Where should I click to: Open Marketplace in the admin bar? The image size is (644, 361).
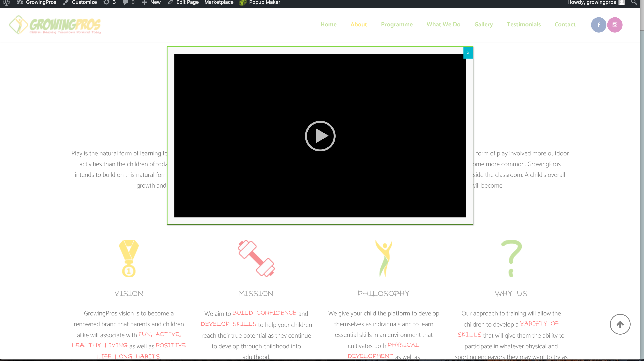[x=219, y=2]
